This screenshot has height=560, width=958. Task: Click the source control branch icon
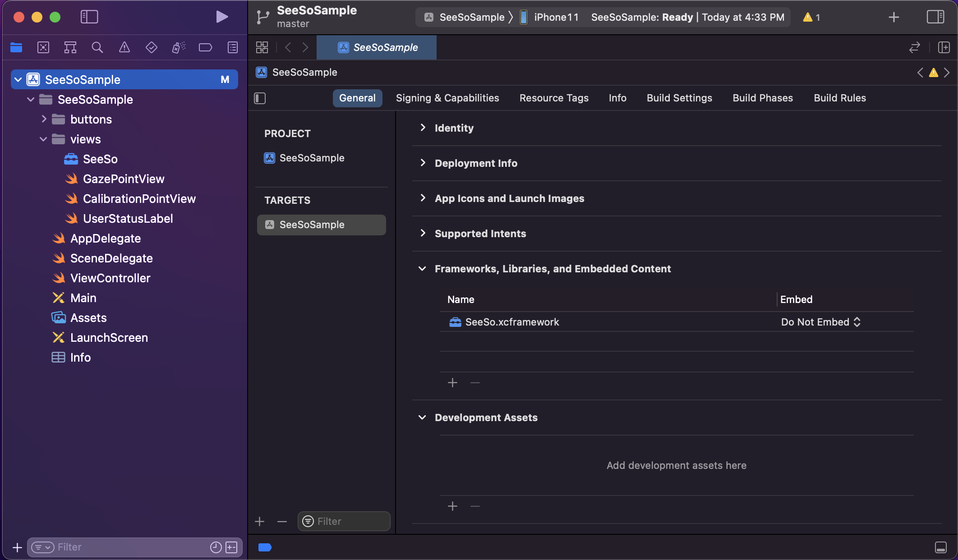tap(263, 17)
